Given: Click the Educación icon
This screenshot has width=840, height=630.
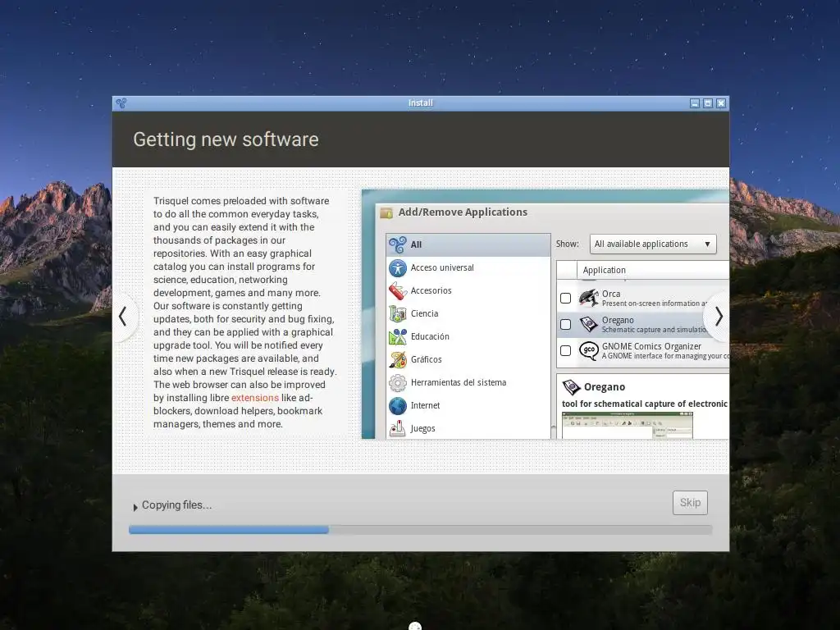Looking at the screenshot, I should [398, 337].
